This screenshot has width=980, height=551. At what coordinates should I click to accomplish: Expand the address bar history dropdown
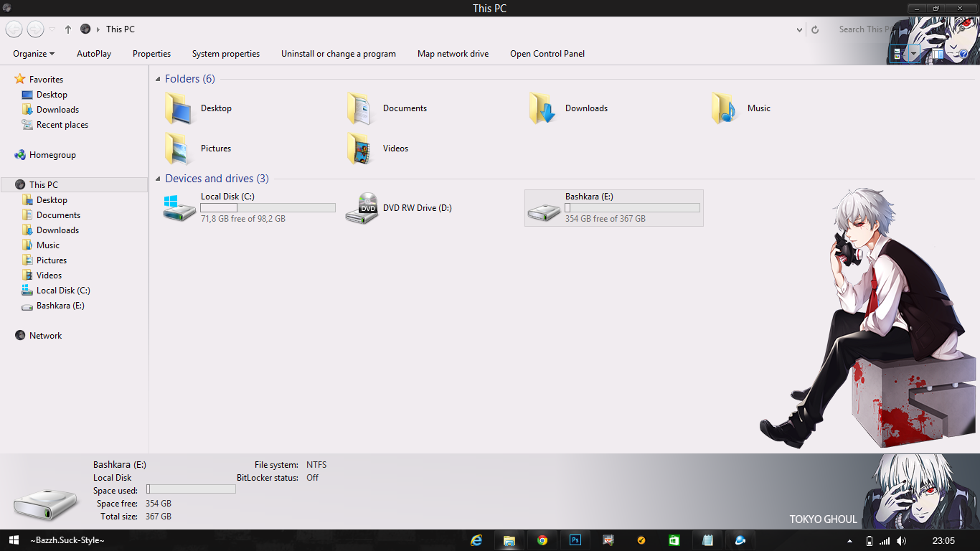click(799, 30)
